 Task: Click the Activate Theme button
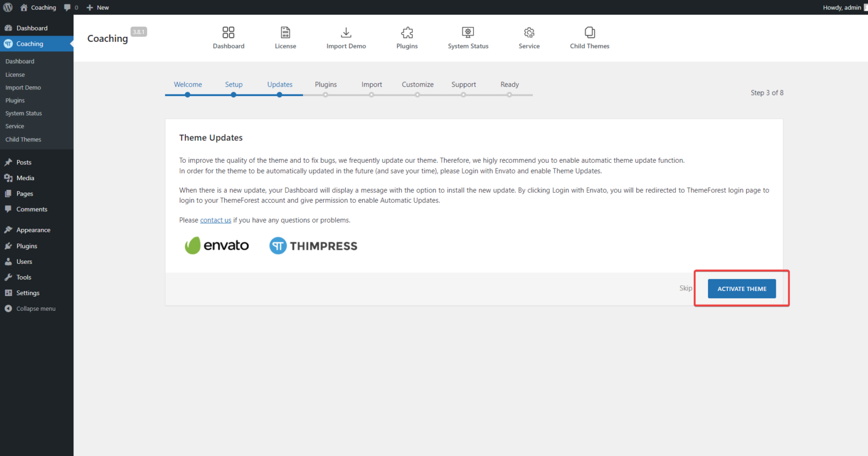coord(741,288)
